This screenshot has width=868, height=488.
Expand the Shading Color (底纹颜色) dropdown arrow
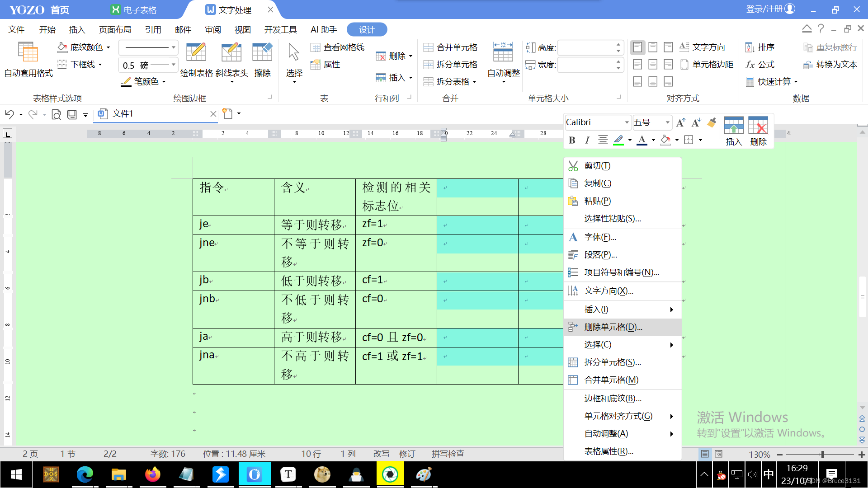108,47
